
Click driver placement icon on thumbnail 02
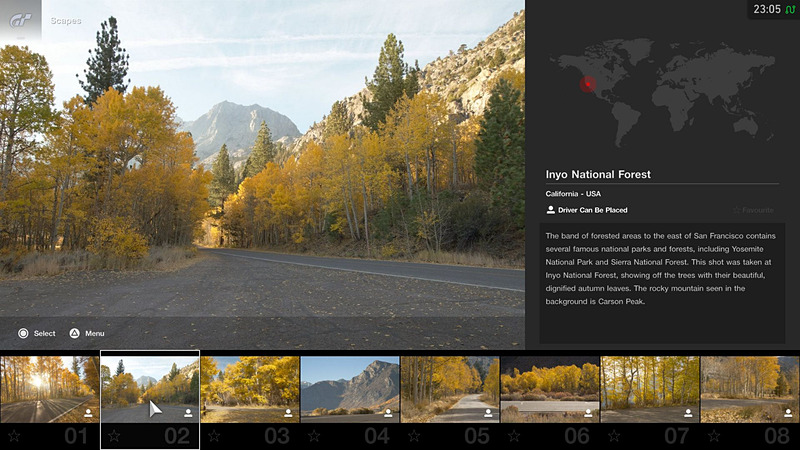(188, 413)
